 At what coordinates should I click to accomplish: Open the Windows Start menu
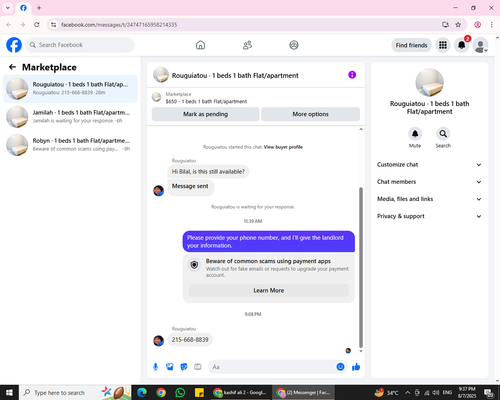point(9,393)
